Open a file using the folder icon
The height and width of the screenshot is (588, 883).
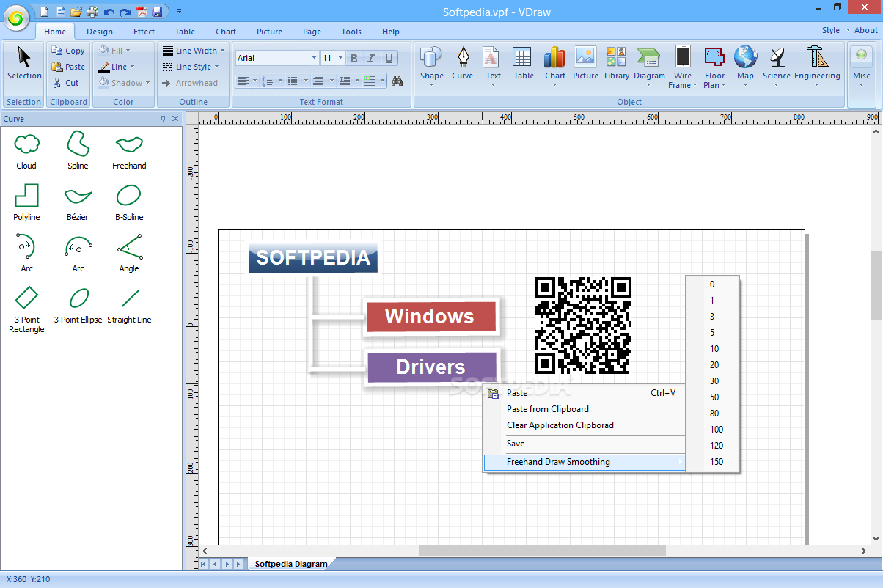point(76,12)
